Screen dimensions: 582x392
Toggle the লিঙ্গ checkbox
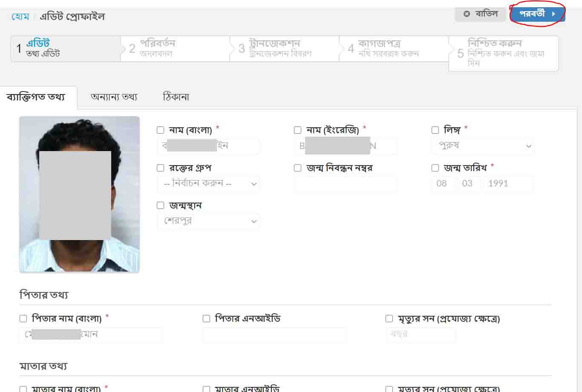tap(435, 130)
